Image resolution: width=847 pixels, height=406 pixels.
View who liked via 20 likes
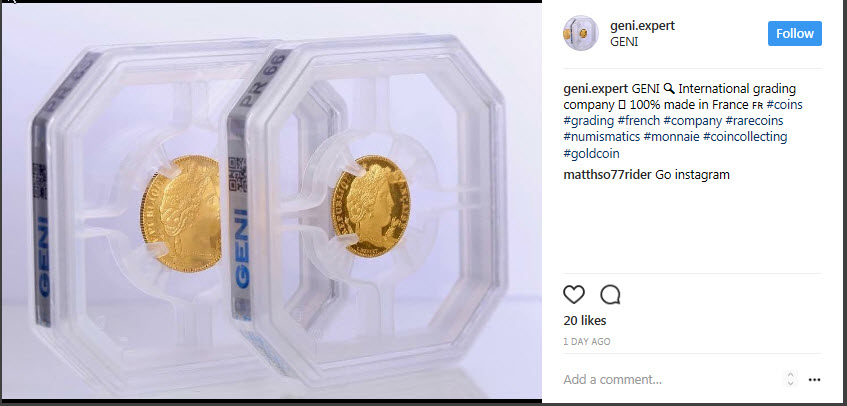point(585,321)
